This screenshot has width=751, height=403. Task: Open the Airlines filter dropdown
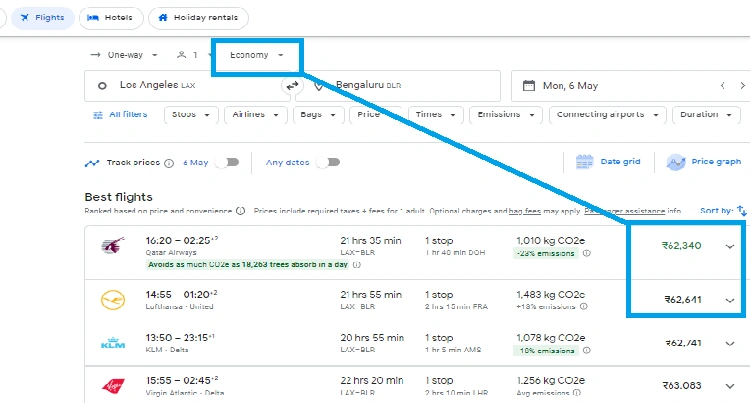click(x=256, y=115)
